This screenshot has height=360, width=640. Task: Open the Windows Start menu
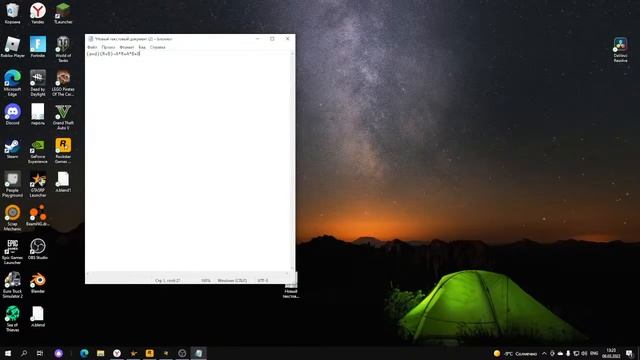8,353
